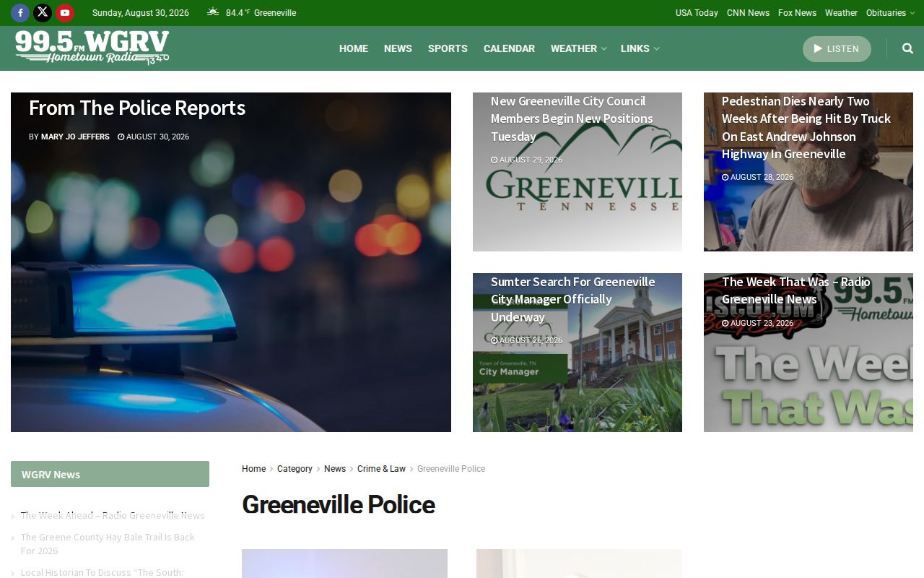924x578 pixels.
Task: Go to the Home menu item
Action: pyautogui.click(x=354, y=48)
